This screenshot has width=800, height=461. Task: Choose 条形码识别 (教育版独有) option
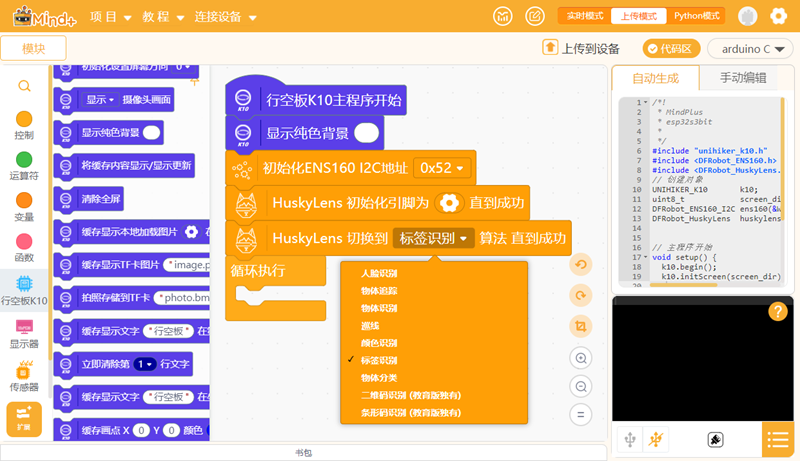click(x=411, y=413)
